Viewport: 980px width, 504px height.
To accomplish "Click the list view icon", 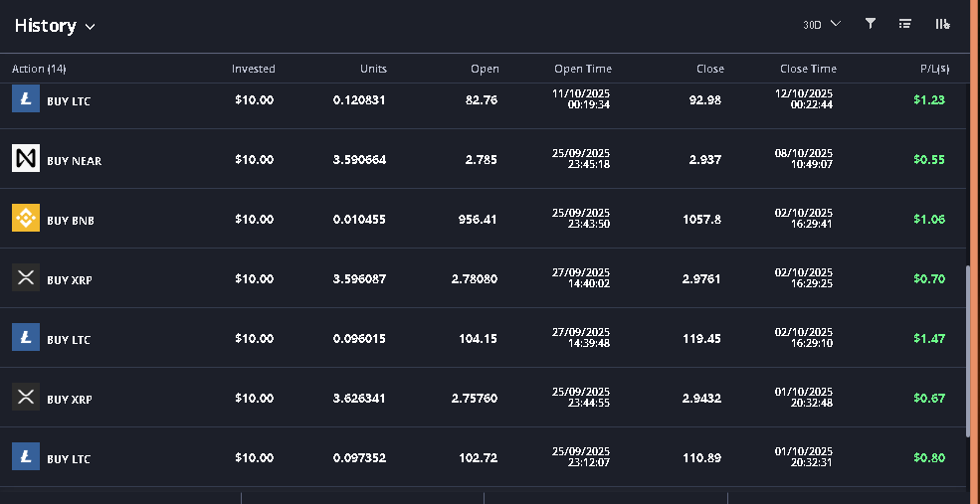I will (x=905, y=24).
